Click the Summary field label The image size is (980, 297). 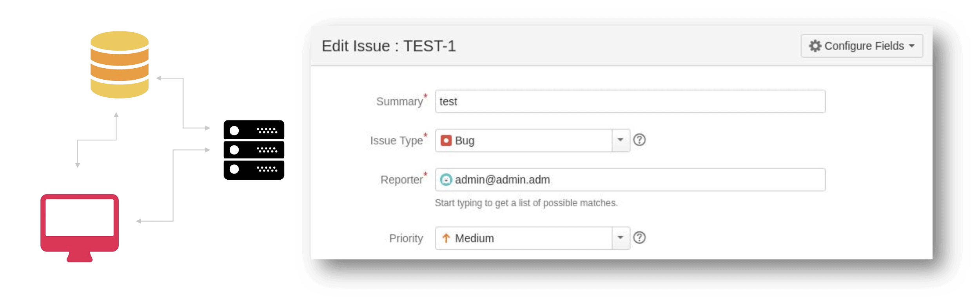point(399,102)
